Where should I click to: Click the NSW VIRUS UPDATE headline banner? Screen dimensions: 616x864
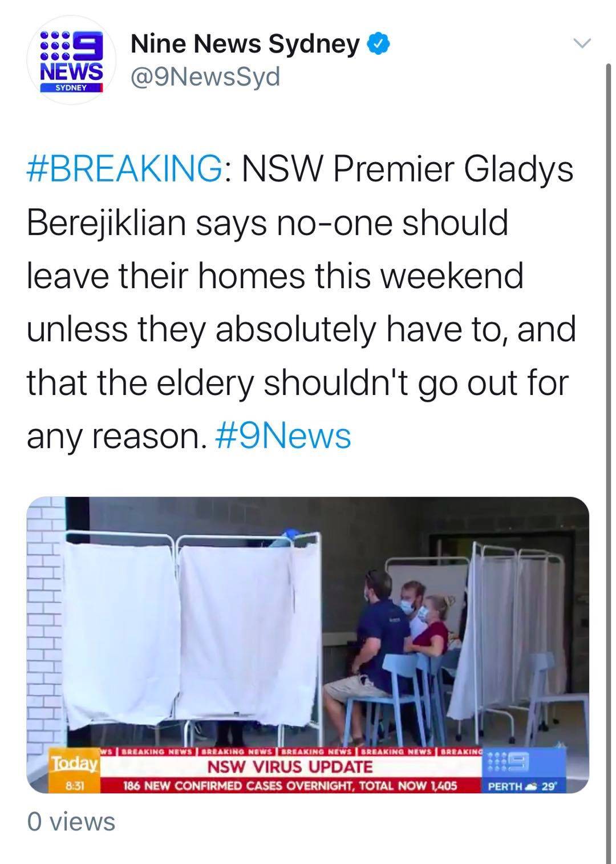click(x=289, y=766)
